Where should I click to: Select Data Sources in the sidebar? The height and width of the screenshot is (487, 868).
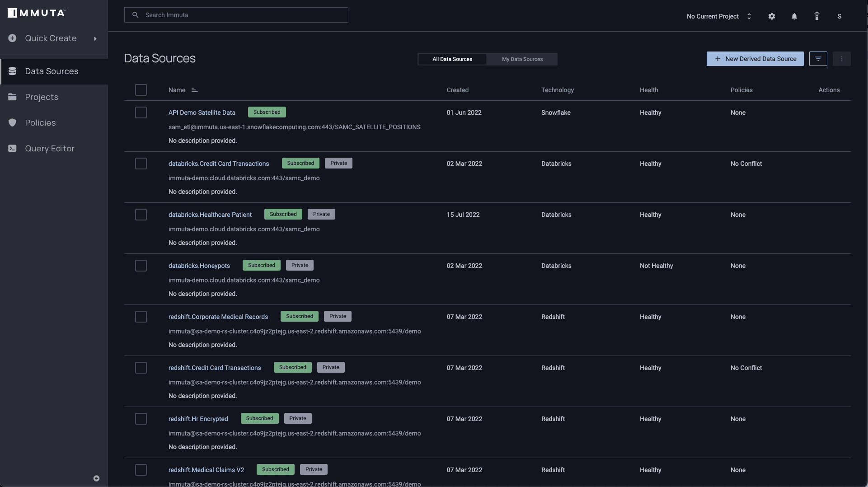point(52,71)
